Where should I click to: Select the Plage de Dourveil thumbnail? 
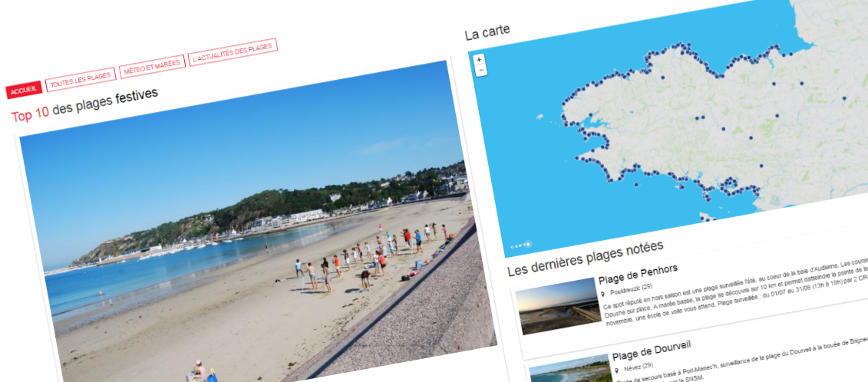[570, 369]
